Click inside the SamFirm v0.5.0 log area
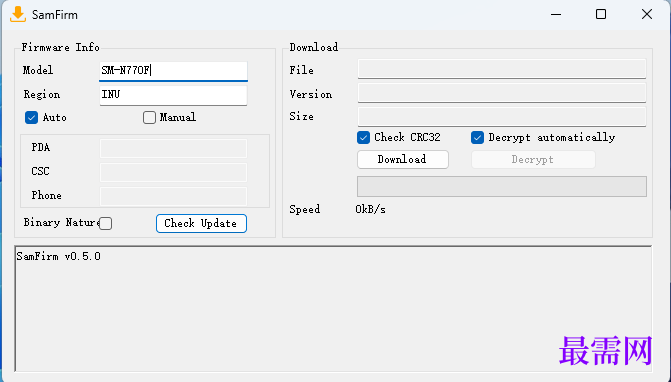Image resolution: width=671 pixels, height=382 pixels. (333, 308)
